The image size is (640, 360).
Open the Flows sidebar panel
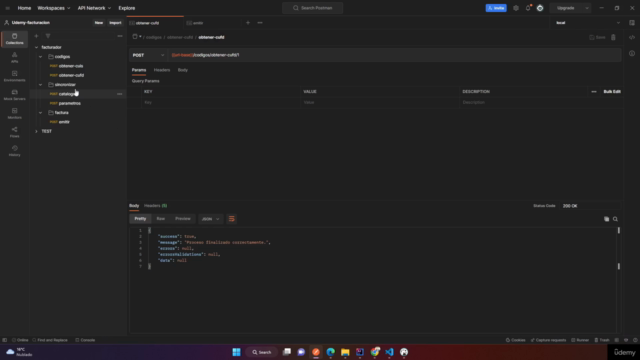[x=14, y=132]
